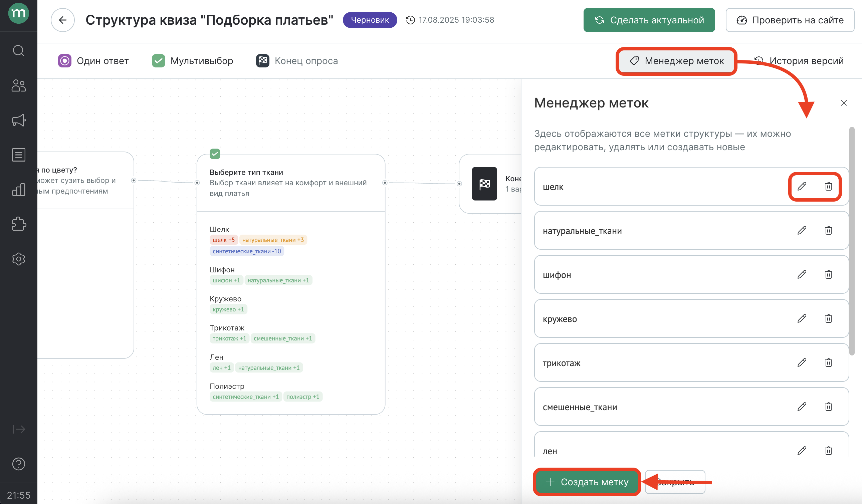Viewport: 862px width, 504px height.
Task: Edit the кружево tag
Action: pos(802,319)
